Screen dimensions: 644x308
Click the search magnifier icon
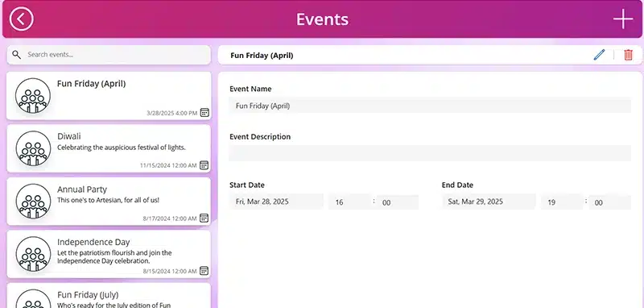pos(16,55)
